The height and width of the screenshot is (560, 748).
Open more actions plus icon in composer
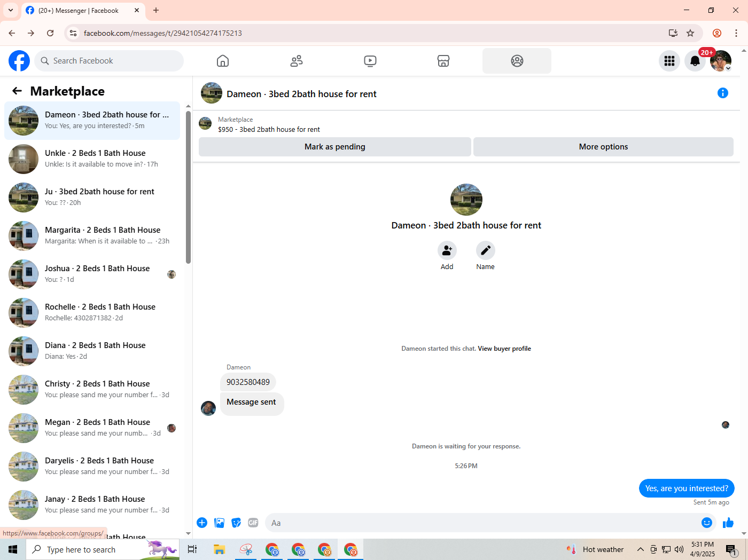[x=202, y=523]
